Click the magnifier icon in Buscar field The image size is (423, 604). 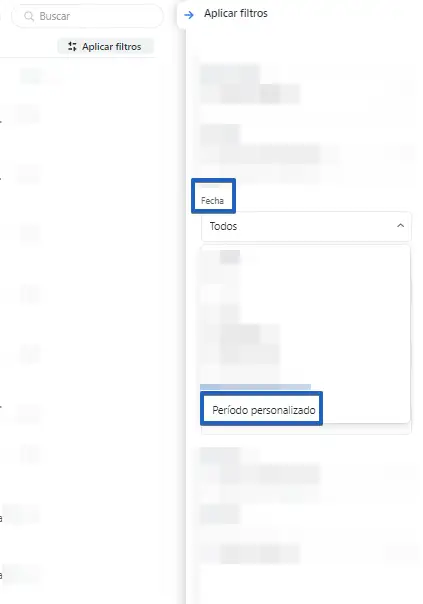point(29,16)
